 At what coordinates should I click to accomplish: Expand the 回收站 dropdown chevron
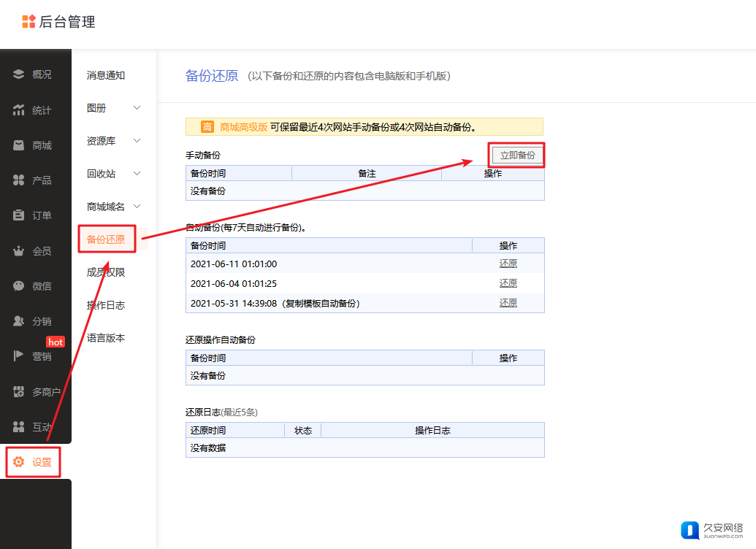click(x=137, y=174)
